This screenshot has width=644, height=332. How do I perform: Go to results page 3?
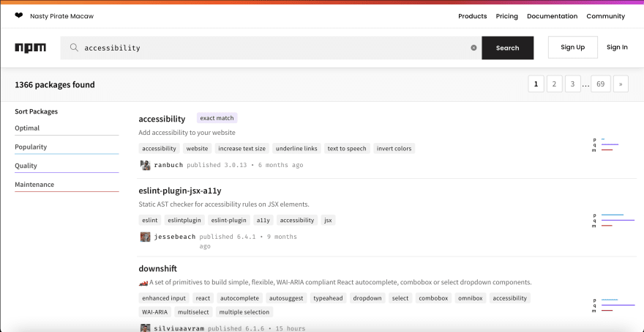point(572,84)
